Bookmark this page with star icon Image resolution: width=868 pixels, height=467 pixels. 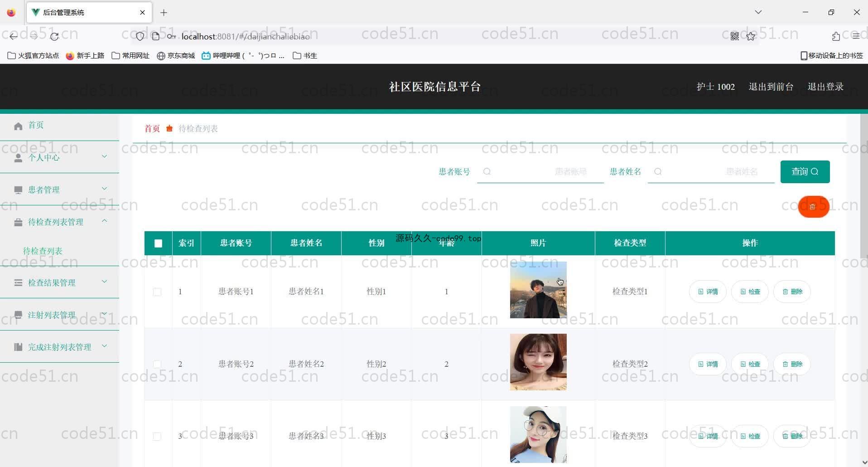tap(751, 36)
